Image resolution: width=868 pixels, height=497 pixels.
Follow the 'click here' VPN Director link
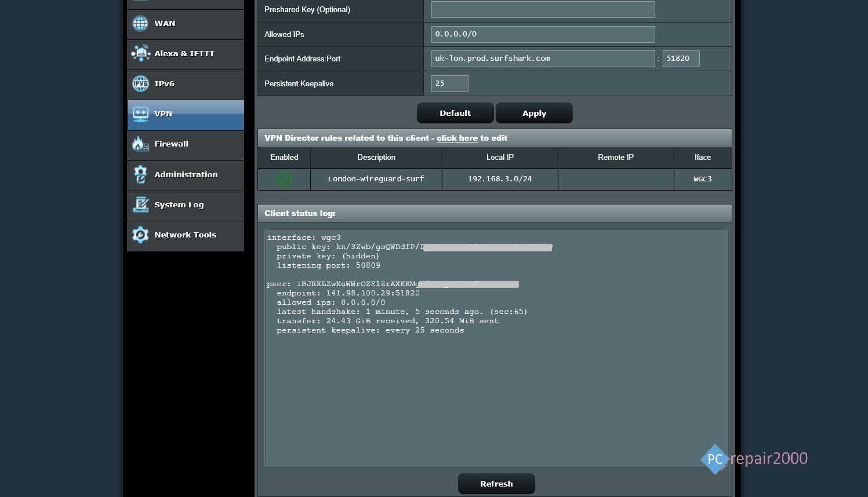(x=457, y=138)
